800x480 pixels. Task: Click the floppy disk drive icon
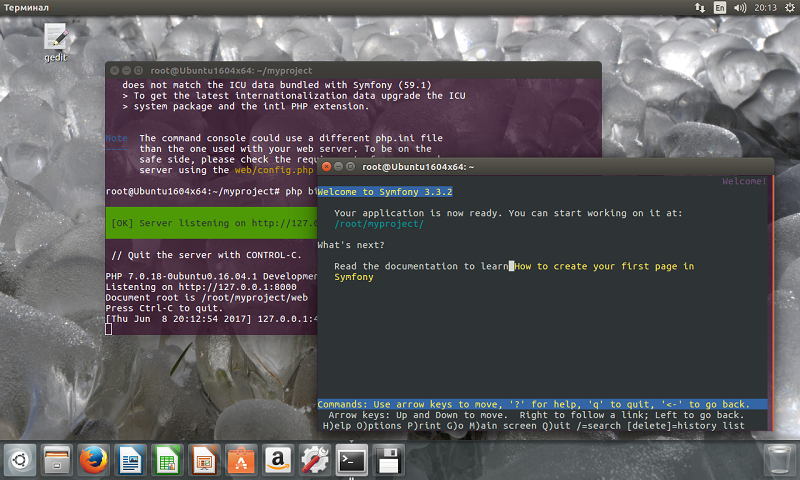(388, 460)
